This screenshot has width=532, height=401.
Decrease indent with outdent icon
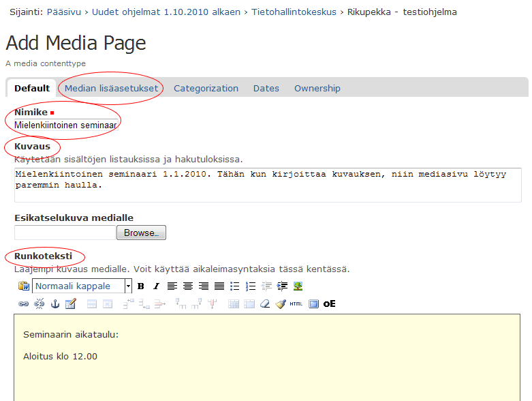[266, 286]
